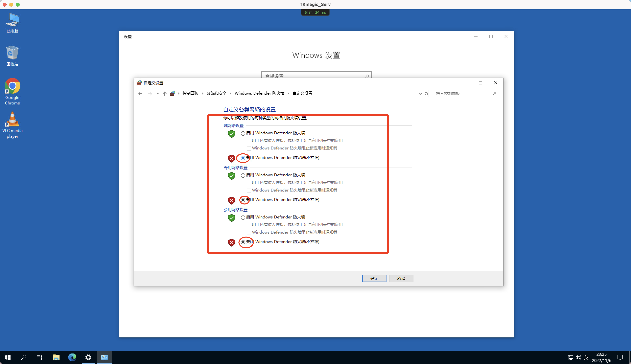Image resolution: width=631 pixels, height=364 pixels.
Task: Open recent pages chevron beside the back button
Action: click(x=158, y=93)
